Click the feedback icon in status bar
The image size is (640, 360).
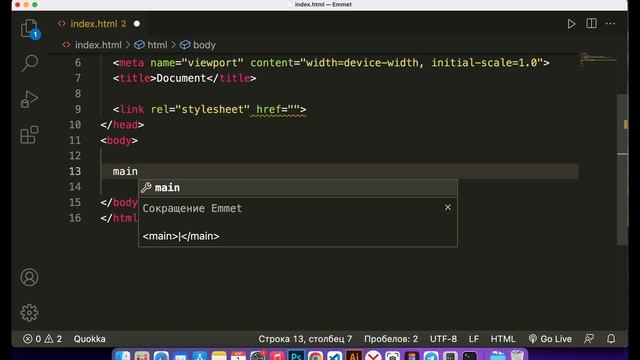[x=589, y=339]
